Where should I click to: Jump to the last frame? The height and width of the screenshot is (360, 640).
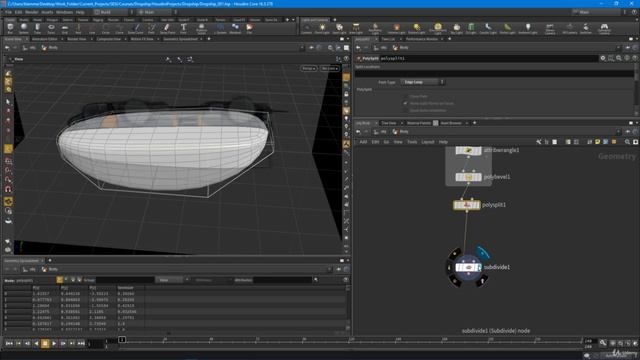point(81,344)
